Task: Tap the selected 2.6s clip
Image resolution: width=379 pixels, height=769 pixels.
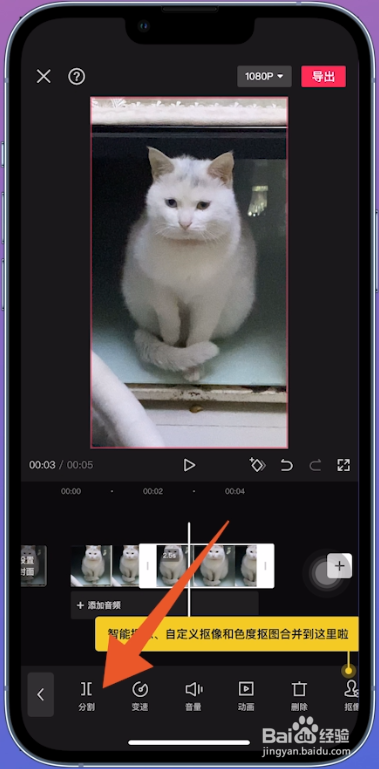Action: [x=206, y=566]
